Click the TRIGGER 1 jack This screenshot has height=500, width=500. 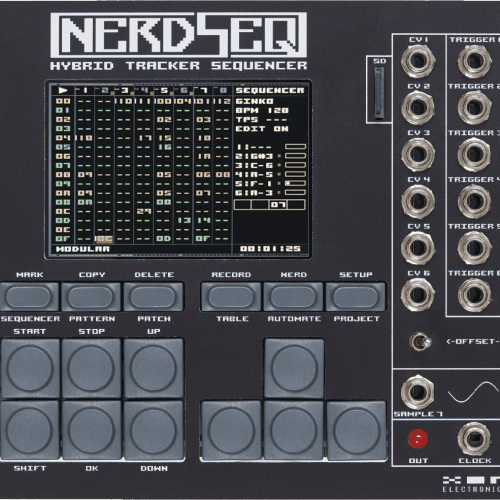(x=474, y=61)
